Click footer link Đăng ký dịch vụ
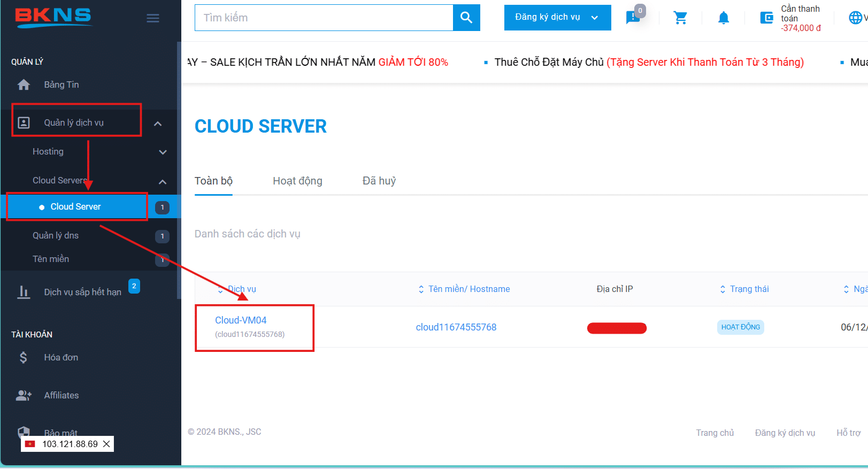The image size is (868, 469). coord(785,433)
